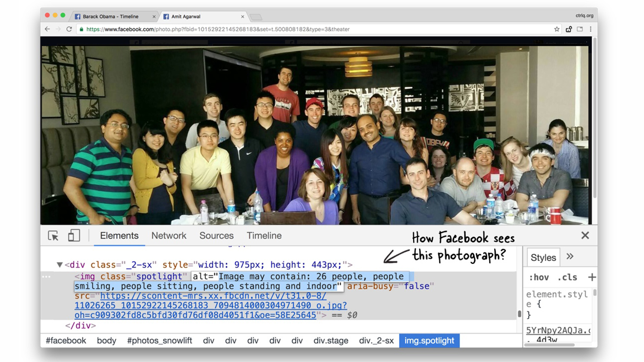
Task: Click the cast screen icon beside extensions
Action: [580, 29]
